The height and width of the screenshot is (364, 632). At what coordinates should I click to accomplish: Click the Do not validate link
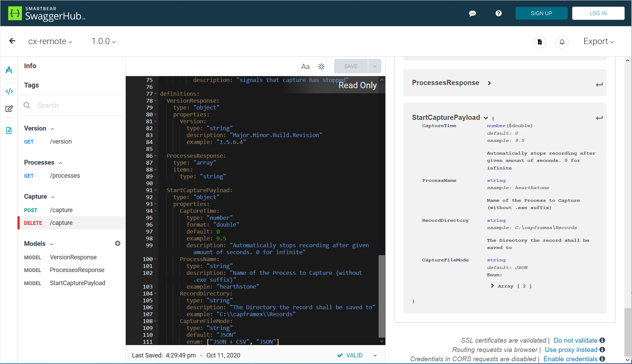[x=576, y=340]
